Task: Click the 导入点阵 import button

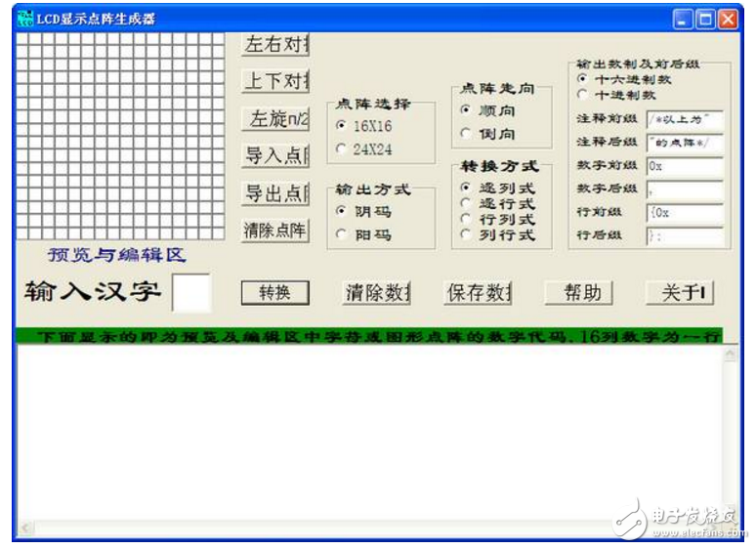Action: pyautogui.click(x=275, y=155)
